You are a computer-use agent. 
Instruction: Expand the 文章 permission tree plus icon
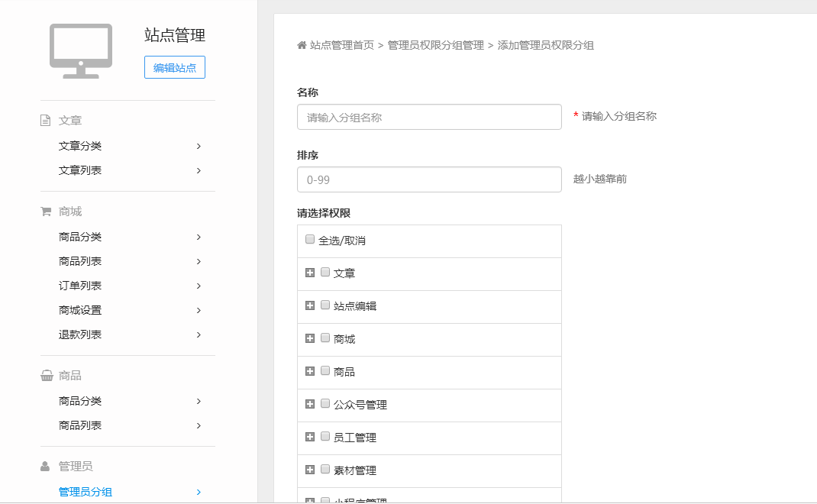(310, 273)
